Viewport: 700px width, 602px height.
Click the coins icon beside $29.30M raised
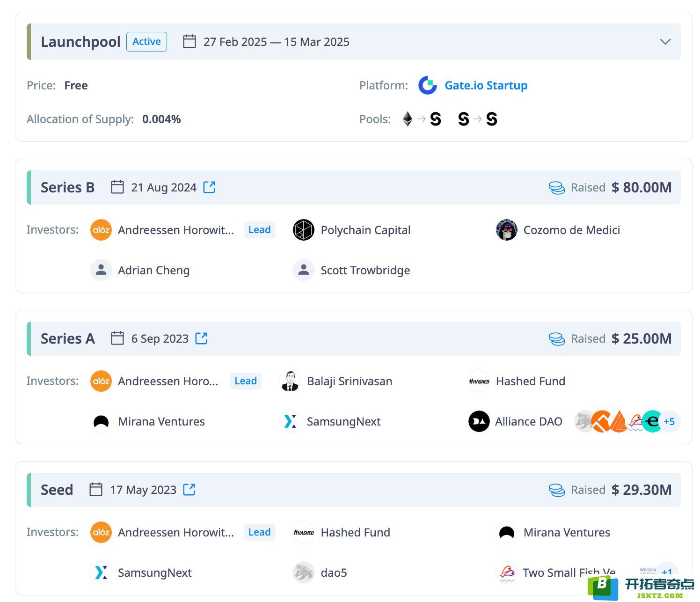click(x=556, y=490)
